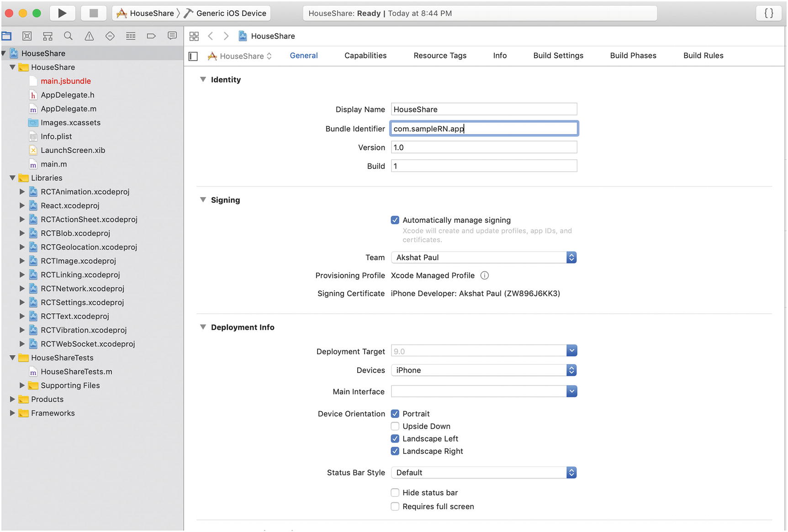788x532 pixels.
Task: Select AppDelegate.m in the navigator
Action: (69, 109)
